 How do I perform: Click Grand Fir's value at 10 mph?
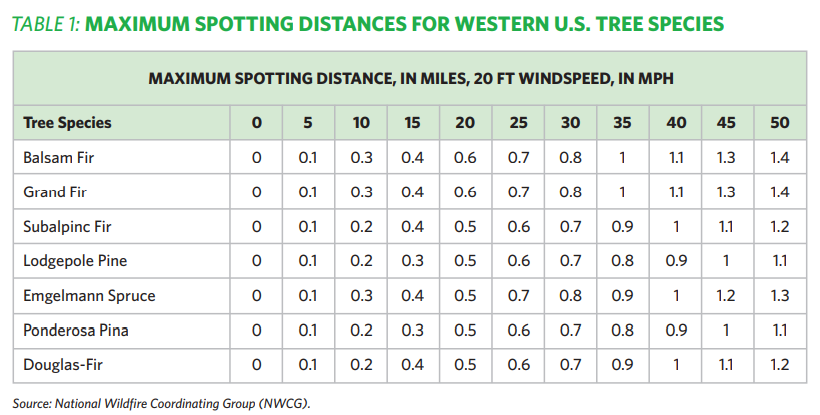tap(361, 191)
